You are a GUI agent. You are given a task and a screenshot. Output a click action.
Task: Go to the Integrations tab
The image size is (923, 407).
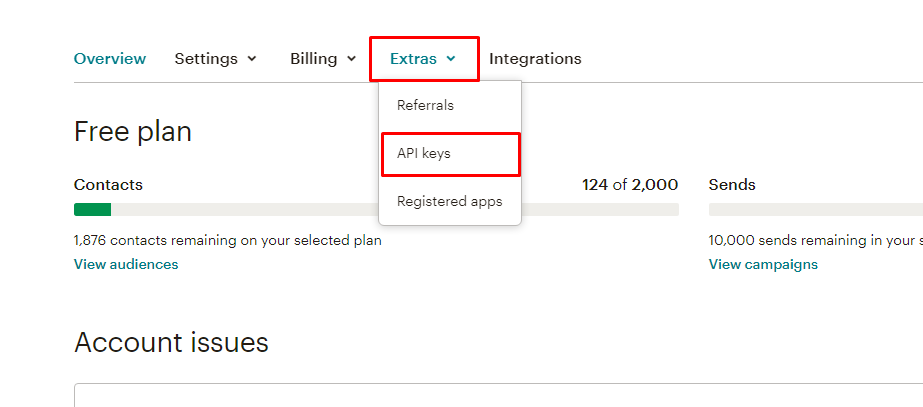click(x=535, y=59)
